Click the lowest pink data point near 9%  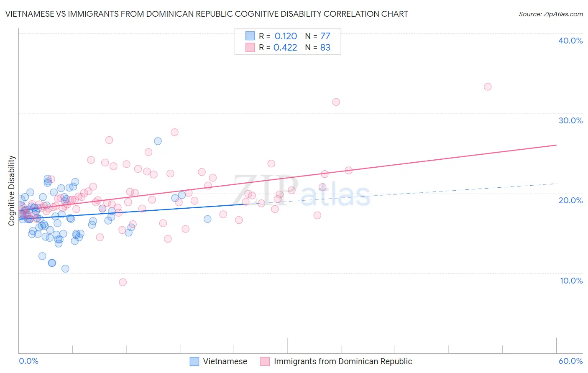[123, 282]
